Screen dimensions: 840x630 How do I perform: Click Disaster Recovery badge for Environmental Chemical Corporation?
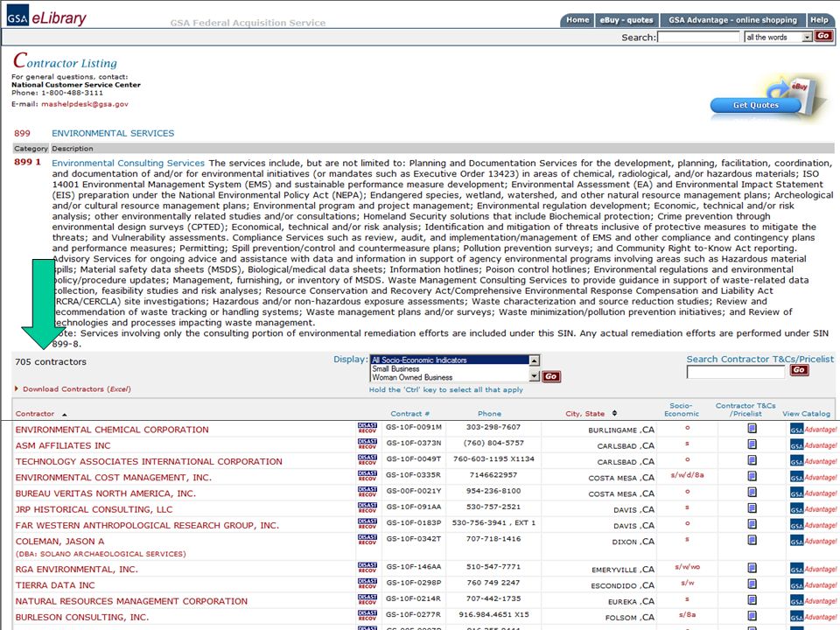(367, 428)
